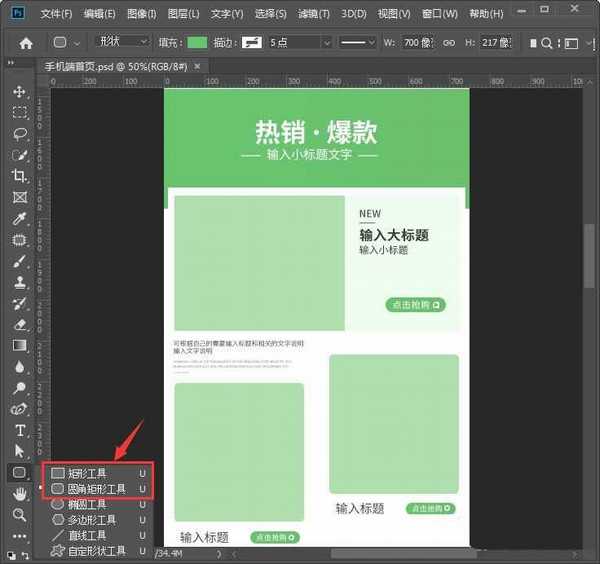This screenshot has height=564, width=600.
Task: Select the Lasso tool
Action: pos(19,133)
